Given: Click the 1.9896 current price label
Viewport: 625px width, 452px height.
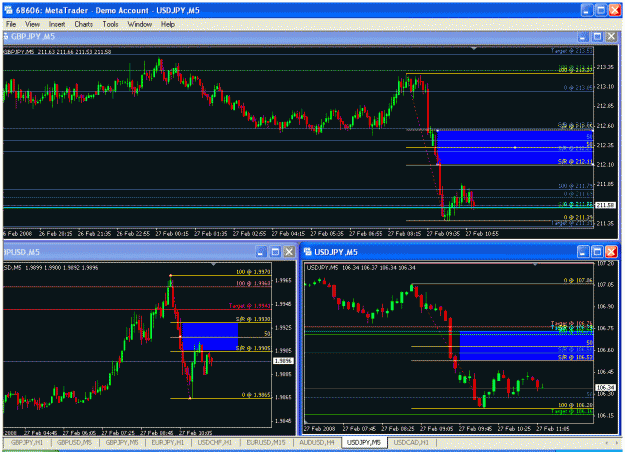Looking at the screenshot, I should [283, 361].
